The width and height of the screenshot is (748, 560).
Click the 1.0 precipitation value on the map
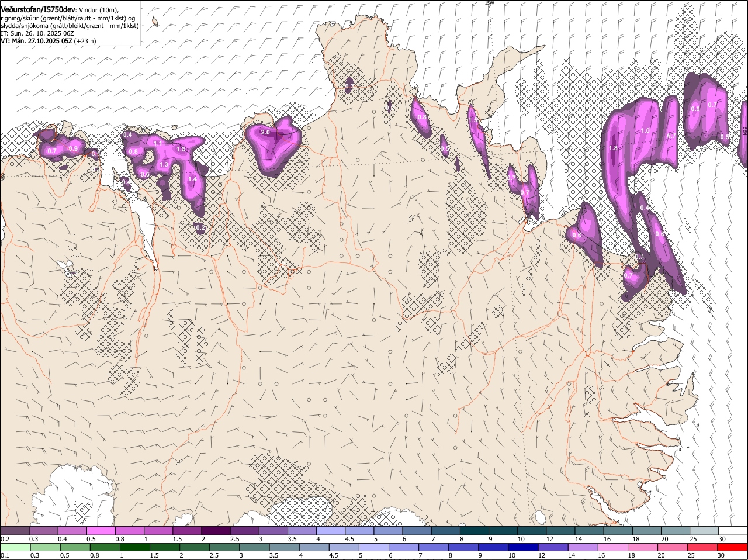tap(645, 131)
